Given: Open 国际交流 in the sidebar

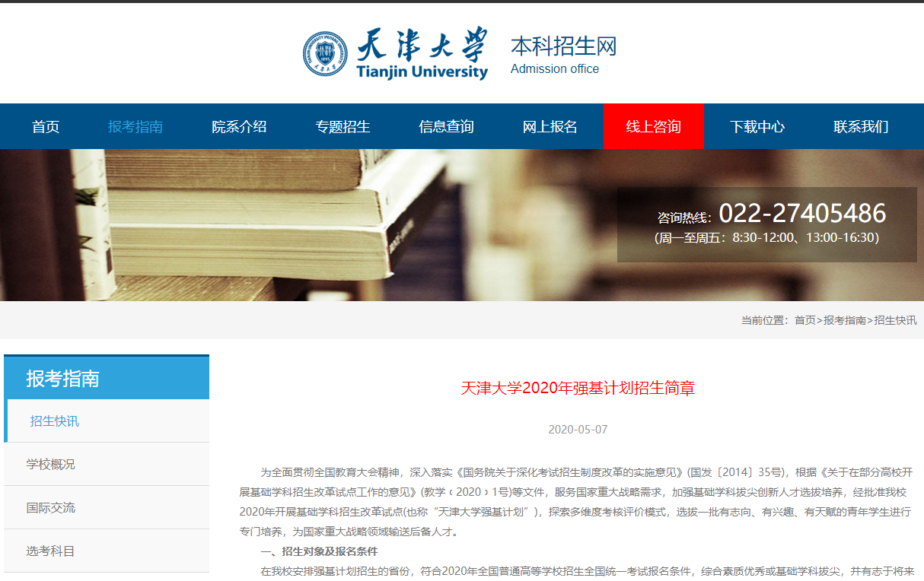Looking at the screenshot, I should (x=107, y=507).
